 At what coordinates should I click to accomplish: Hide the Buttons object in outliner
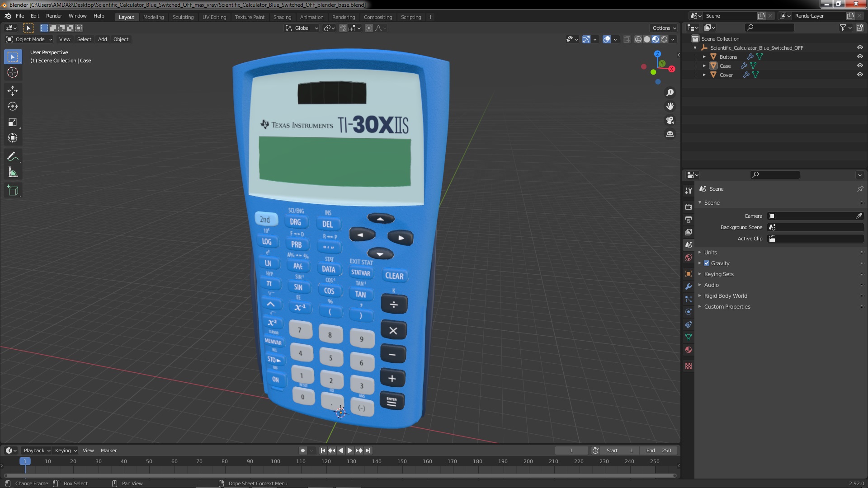pos(860,56)
